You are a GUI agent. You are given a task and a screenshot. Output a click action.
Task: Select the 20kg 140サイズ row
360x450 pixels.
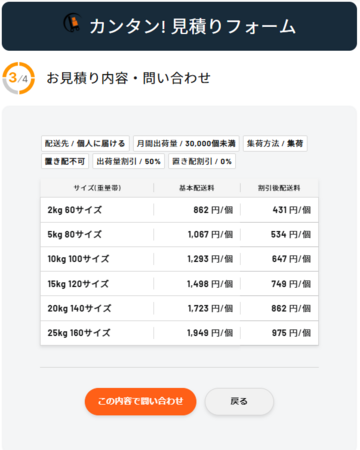click(x=179, y=308)
